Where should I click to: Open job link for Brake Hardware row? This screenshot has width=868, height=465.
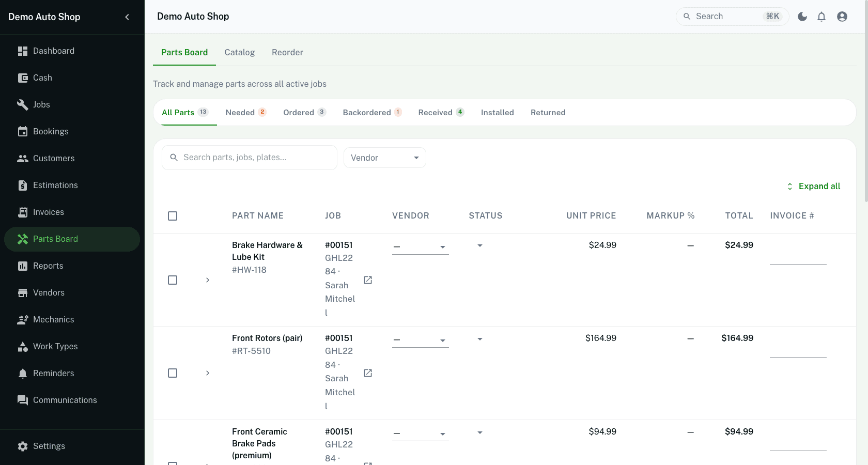point(368,280)
